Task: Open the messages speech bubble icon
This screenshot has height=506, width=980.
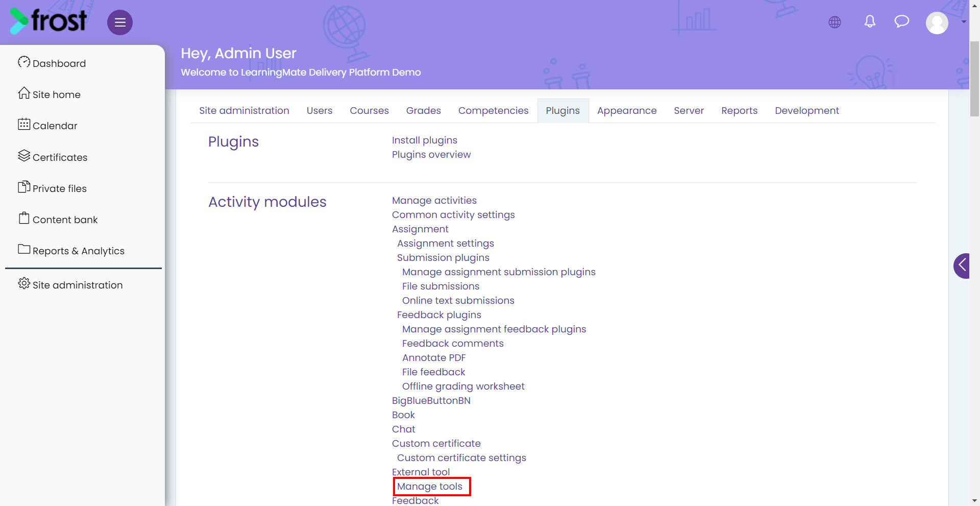Action: [902, 21]
